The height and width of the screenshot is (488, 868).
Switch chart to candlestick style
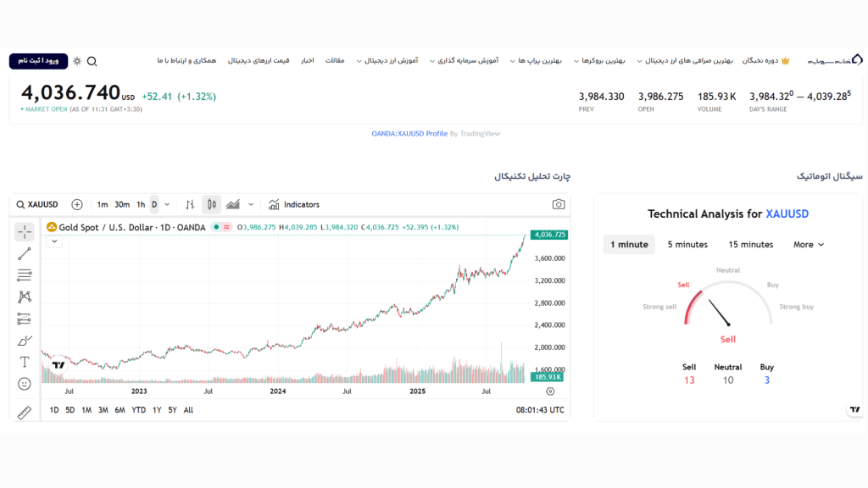(x=210, y=204)
